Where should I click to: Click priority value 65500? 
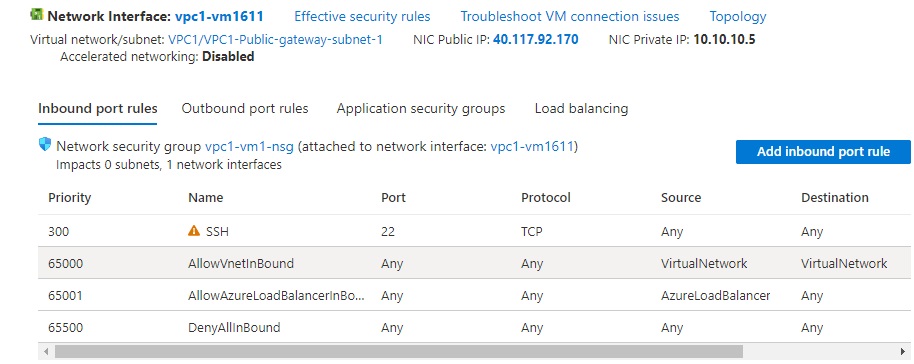65,328
